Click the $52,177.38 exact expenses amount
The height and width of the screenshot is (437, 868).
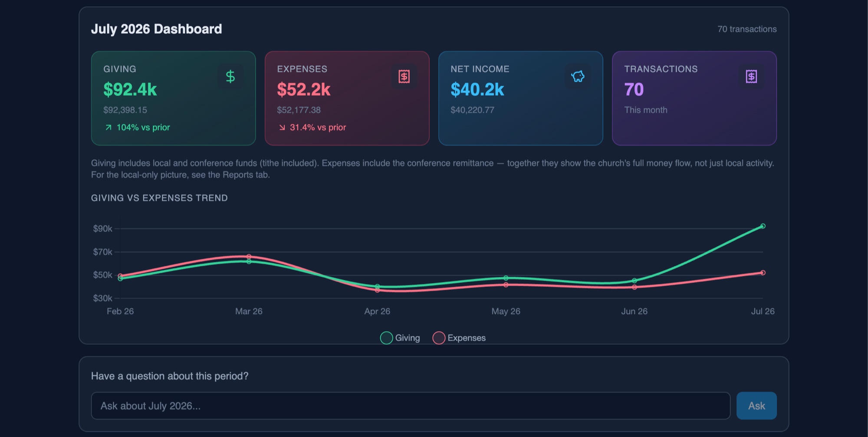pyautogui.click(x=299, y=110)
